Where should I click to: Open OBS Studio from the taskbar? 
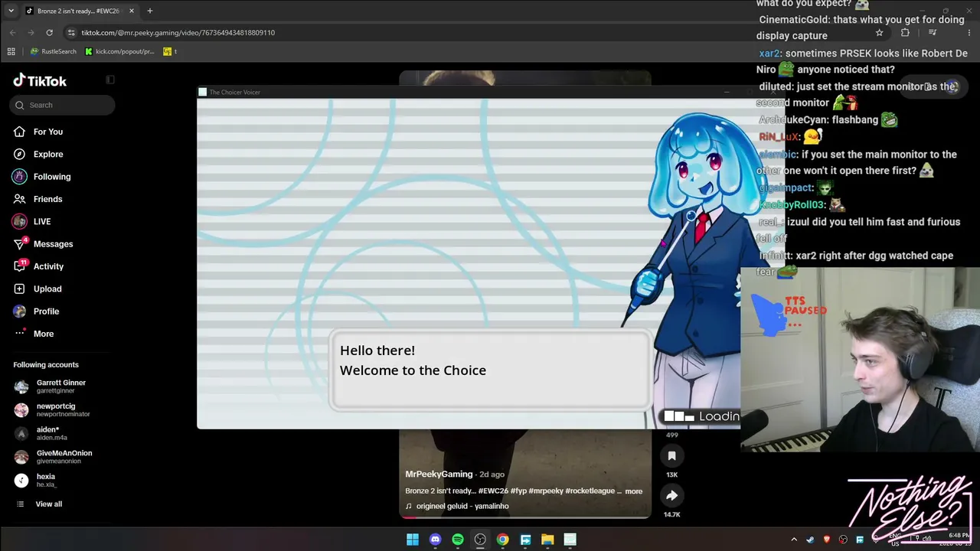click(x=480, y=540)
